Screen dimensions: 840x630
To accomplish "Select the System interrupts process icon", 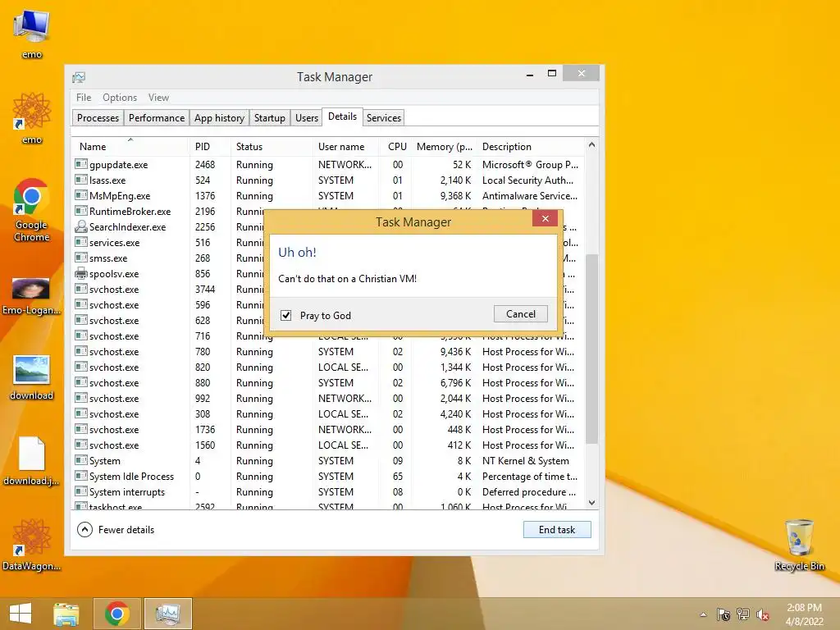I will tap(81, 491).
